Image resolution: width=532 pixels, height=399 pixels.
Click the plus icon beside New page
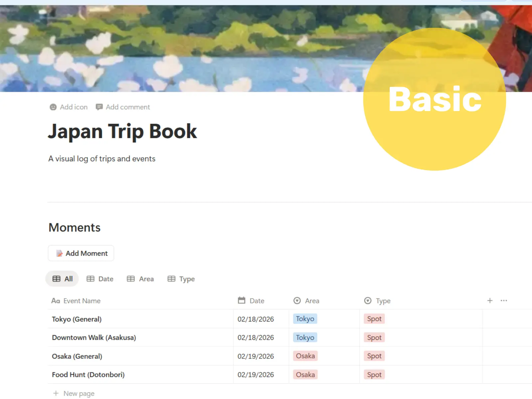click(56, 393)
